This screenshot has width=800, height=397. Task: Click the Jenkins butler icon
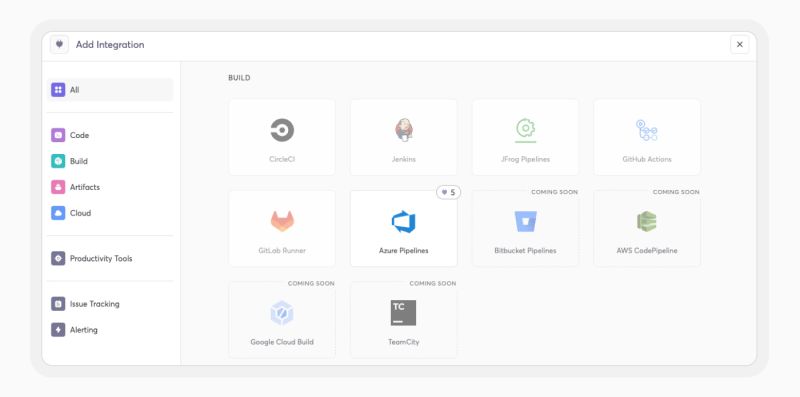click(x=404, y=130)
